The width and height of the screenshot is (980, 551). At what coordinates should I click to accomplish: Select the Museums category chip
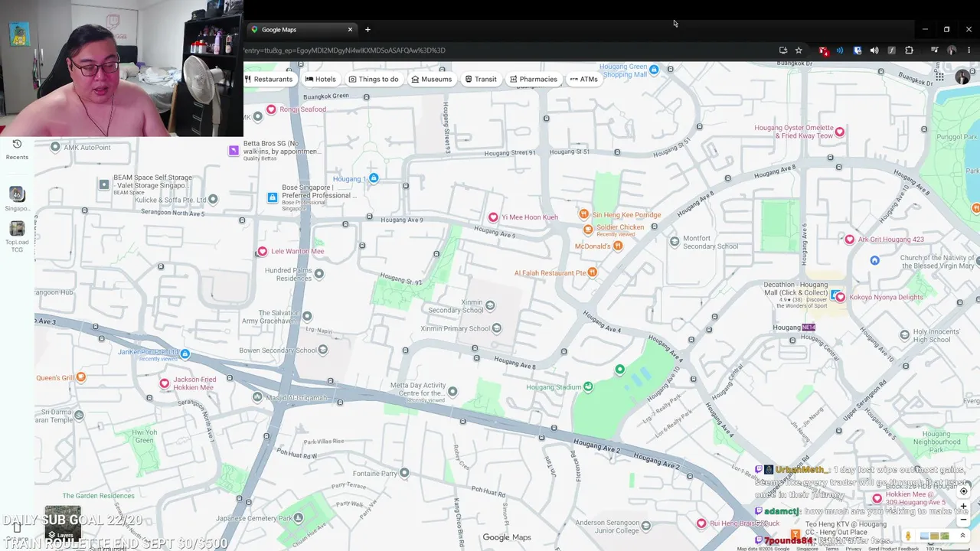pos(431,79)
